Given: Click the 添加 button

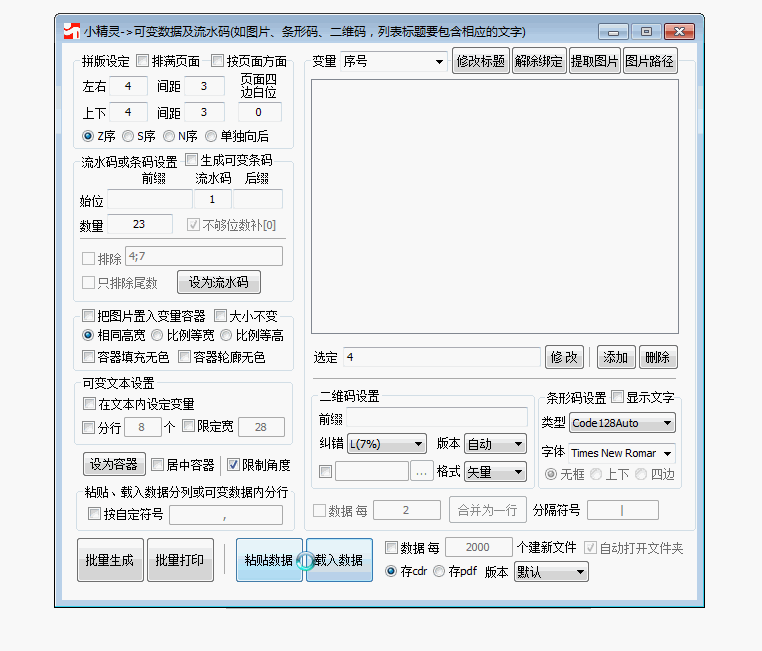Looking at the screenshot, I should [616, 358].
